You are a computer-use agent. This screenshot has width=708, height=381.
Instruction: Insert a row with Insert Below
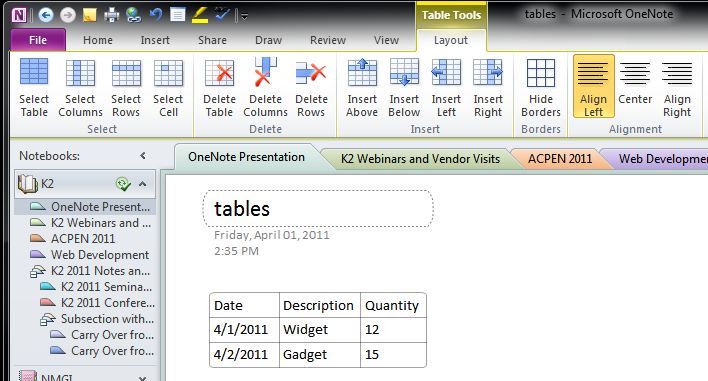404,88
